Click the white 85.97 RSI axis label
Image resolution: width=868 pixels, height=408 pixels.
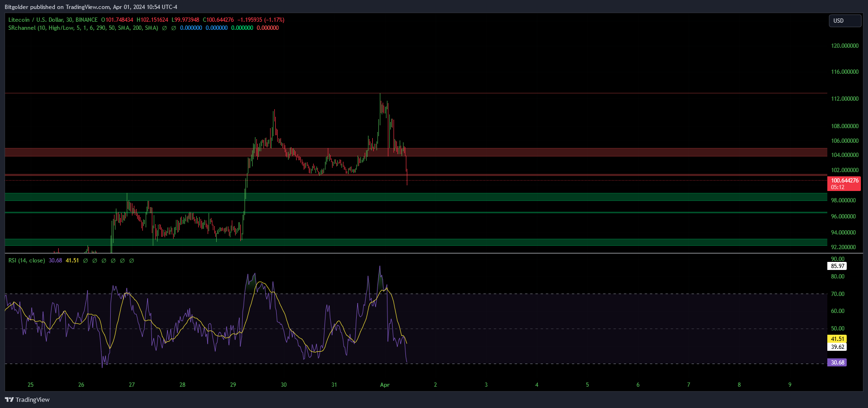(838, 266)
